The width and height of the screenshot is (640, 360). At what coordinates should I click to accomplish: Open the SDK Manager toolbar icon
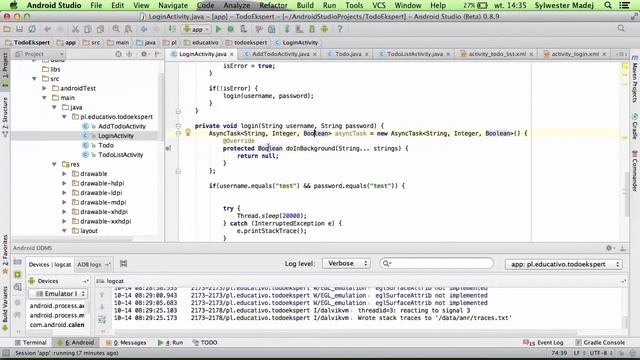tap(312, 29)
